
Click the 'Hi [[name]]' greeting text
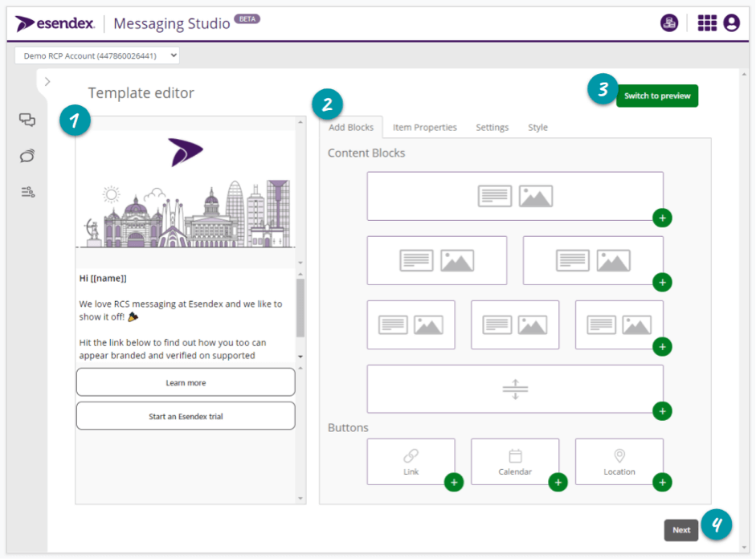click(x=103, y=278)
